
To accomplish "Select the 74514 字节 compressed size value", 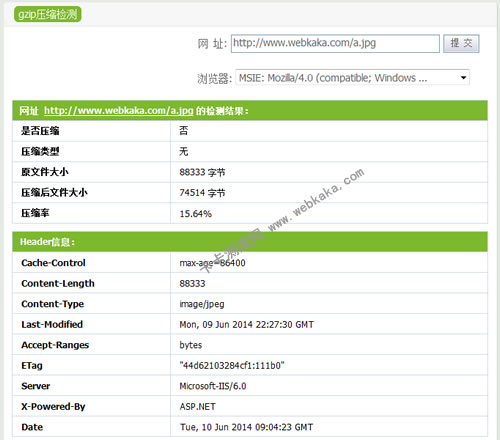I will 202,193.
